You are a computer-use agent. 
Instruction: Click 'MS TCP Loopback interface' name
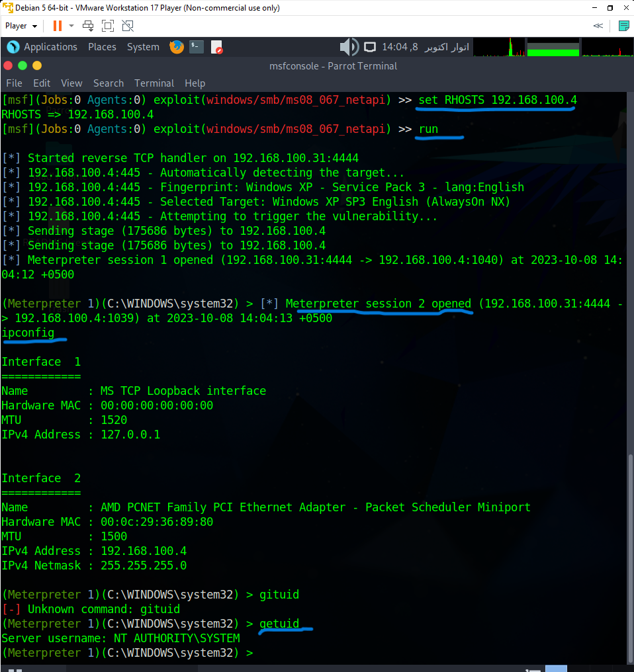pos(183,392)
